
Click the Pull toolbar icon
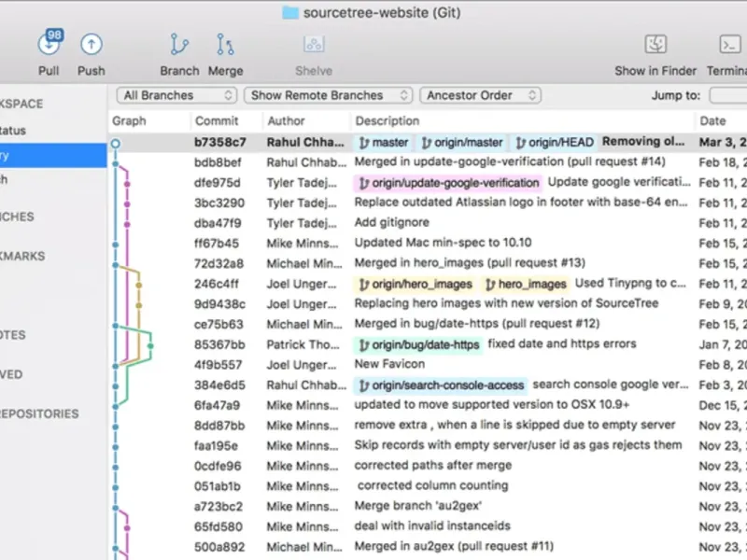pos(49,45)
